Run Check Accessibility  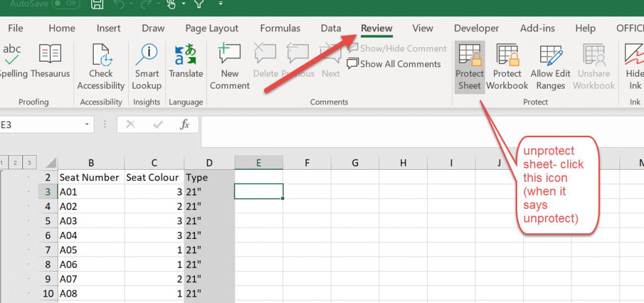coord(101,67)
